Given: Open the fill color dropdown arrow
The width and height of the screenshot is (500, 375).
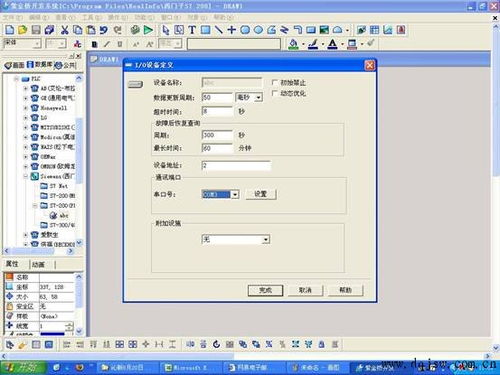Looking at the screenshot, I should click(303, 44).
